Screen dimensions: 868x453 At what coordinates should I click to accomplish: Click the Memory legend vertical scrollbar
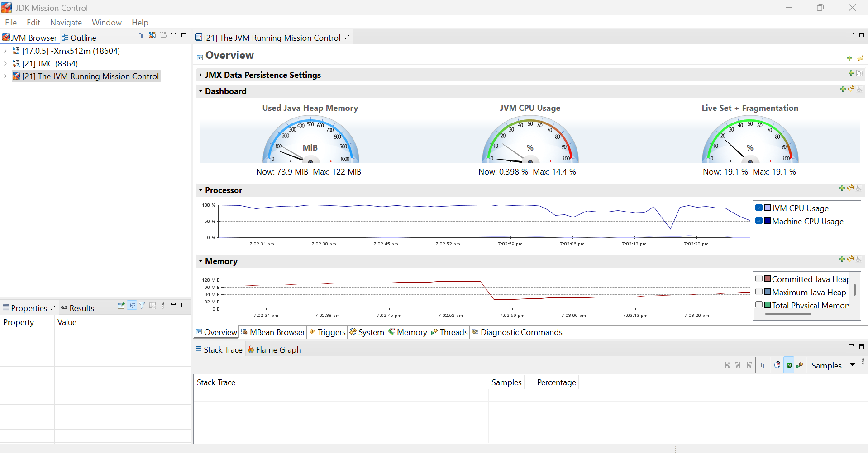[x=854, y=289]
